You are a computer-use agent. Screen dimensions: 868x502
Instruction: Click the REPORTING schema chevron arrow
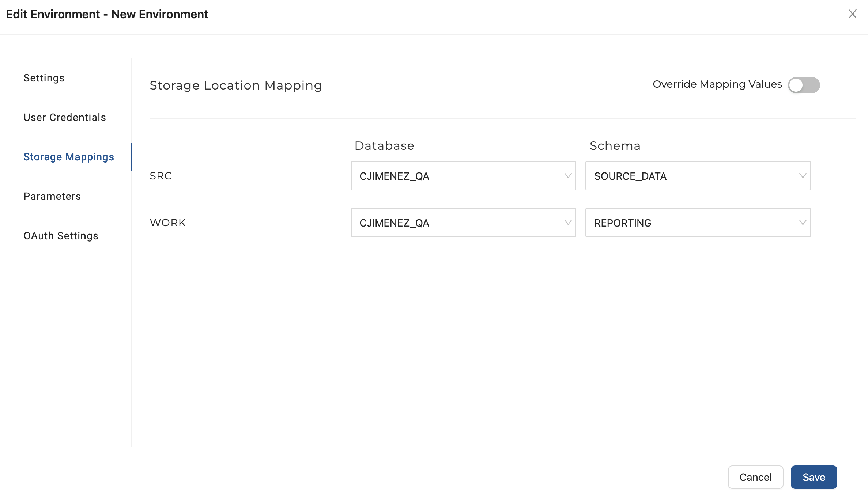pyautogui.click(x=803, y=223)
